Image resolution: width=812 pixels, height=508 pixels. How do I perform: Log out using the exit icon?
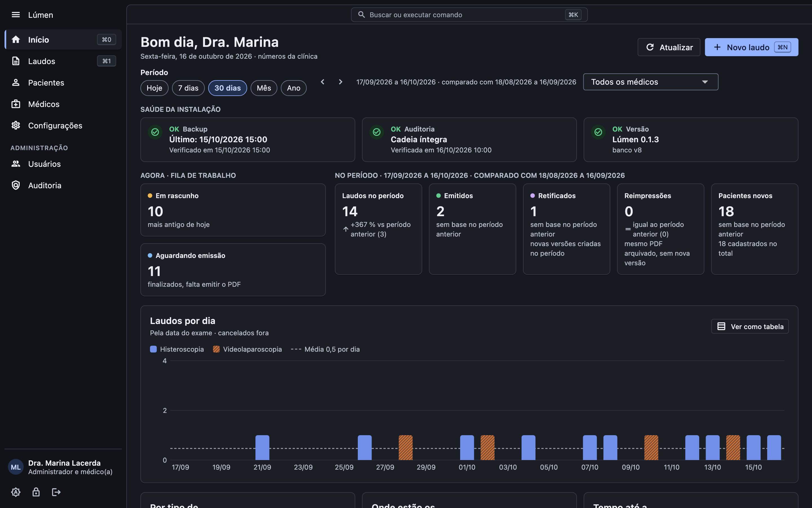[x=56, y=492]
